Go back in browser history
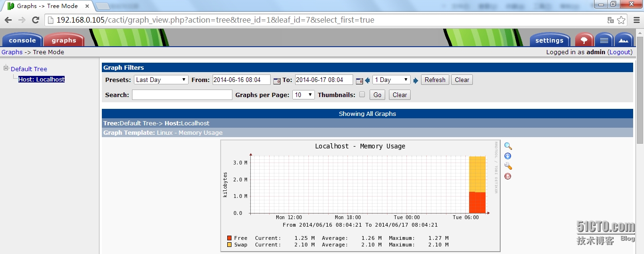 [8, 20]
